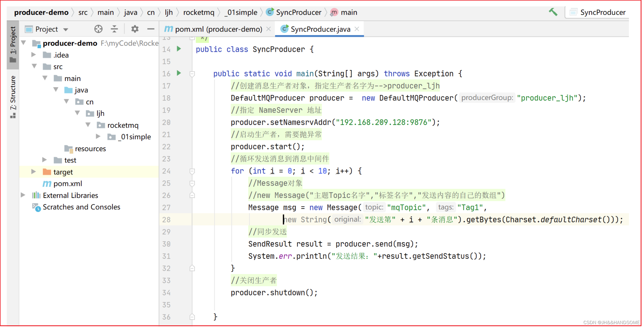Click run arrow beside main method line
Image resolution: width=644 pixels, height=327 pixels.
(x=179, y=73)
